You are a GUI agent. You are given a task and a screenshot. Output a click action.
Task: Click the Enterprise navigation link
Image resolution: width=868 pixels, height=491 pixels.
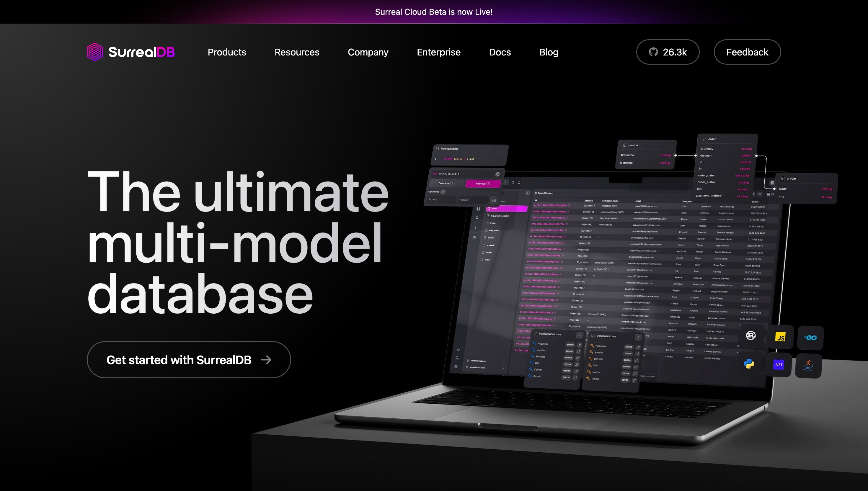click(x=438, y=52)
